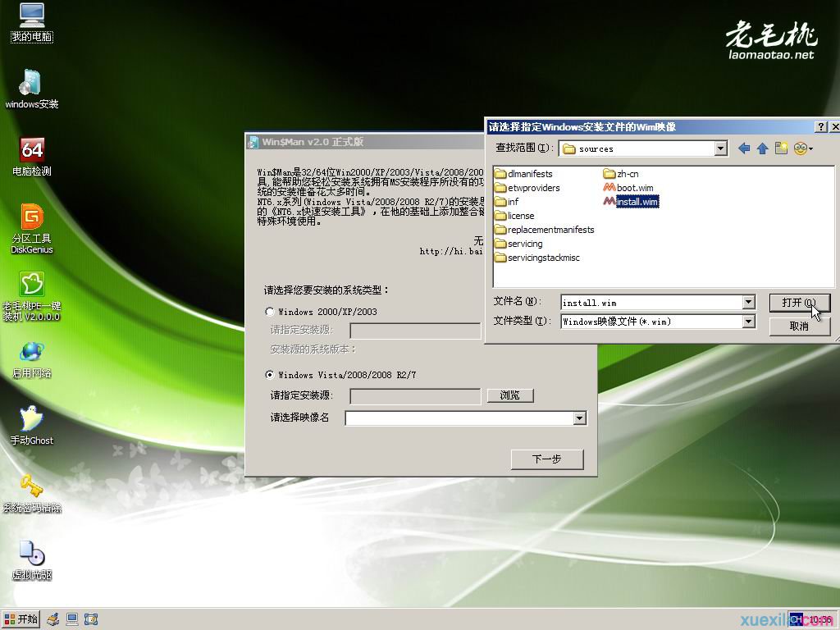Click the 打开 Open button
This screenshot has height=630, width=840.
[x=799, y=302]
